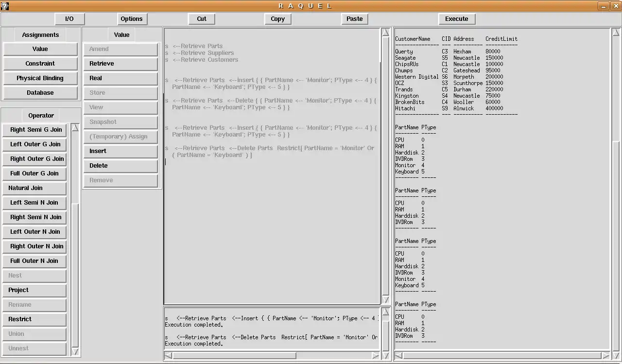Click the Real button
622x364 pixels.
tap(121, 78)
